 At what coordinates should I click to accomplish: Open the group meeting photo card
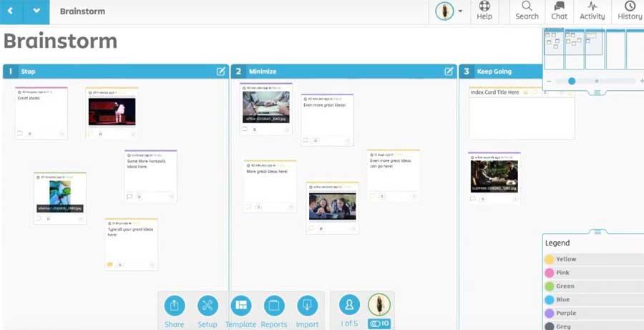click(x=333, y=206)
